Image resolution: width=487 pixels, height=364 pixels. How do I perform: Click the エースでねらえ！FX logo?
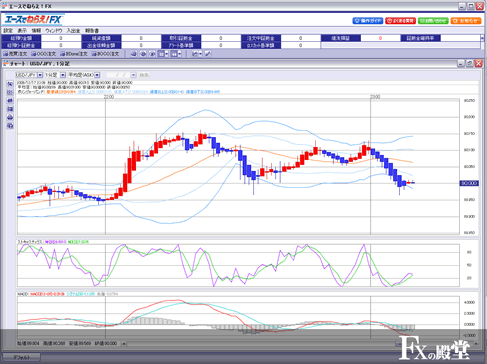(x=33, y=19)
